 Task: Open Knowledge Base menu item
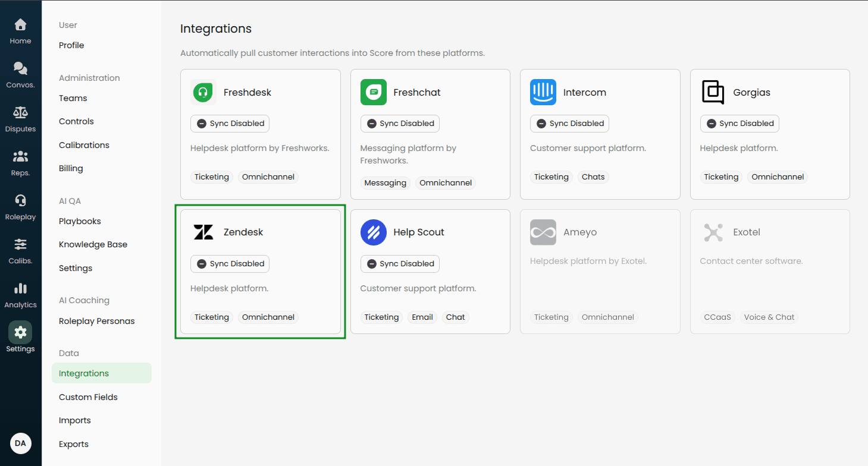93,244
